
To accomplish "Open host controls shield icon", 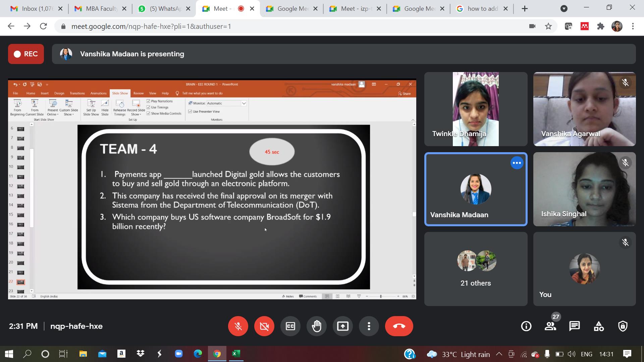I will point(623,326).
